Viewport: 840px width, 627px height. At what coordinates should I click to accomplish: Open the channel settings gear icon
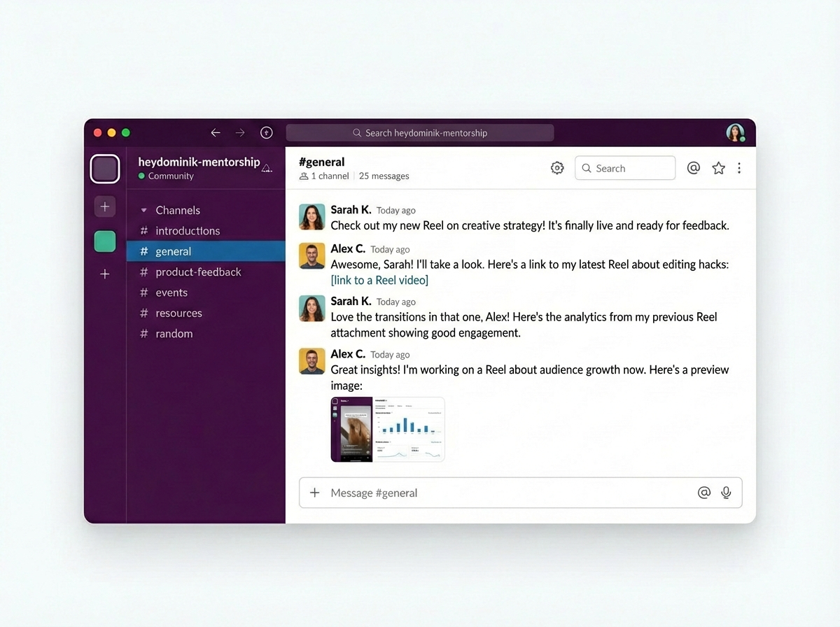pyautogui.click(x=557, y=168)
